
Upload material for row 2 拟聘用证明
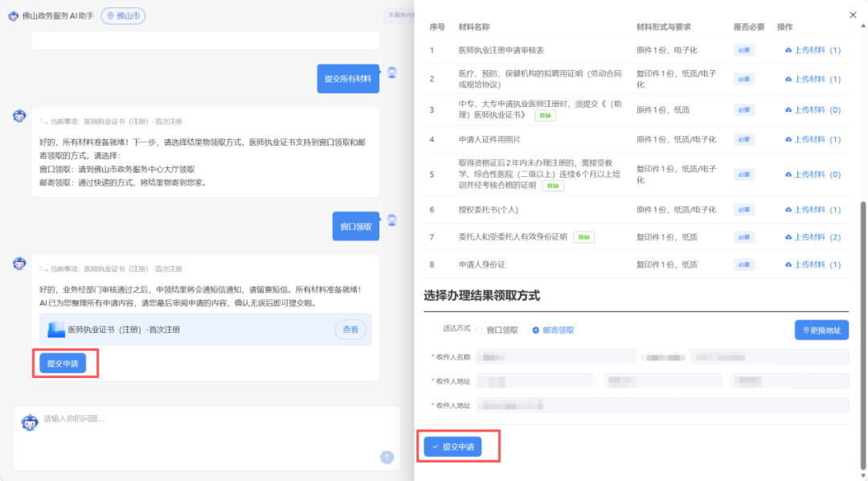(813, 80)
